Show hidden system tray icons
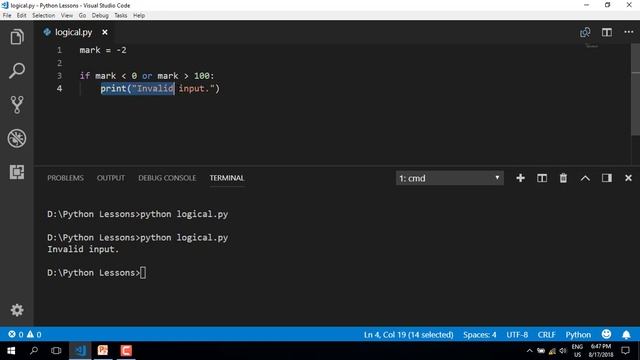The width and height of the screenshot is (640, 360). (x=529, y=351)
